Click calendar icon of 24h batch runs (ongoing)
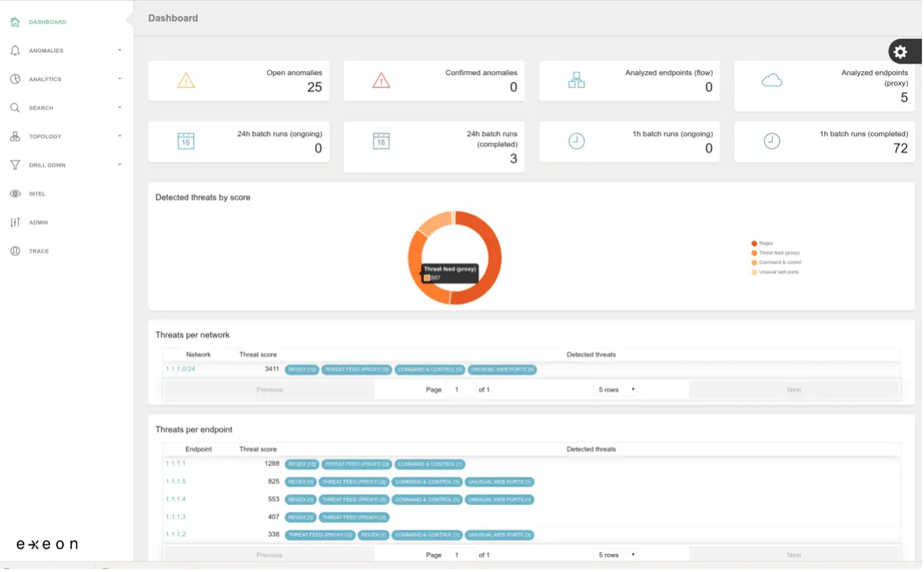 pyautogui.click(x=185, y=141)
